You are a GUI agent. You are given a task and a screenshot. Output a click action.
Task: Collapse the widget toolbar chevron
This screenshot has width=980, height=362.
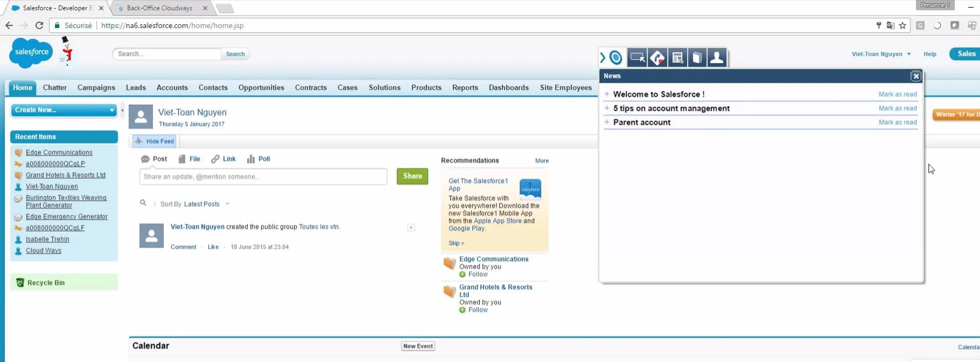(603, 57)
